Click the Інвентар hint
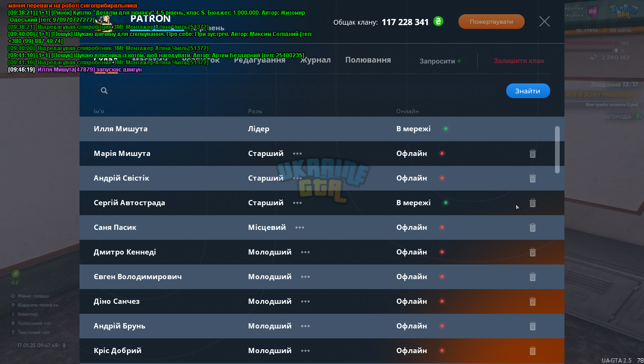644x364 pixels. click(28, 314)
